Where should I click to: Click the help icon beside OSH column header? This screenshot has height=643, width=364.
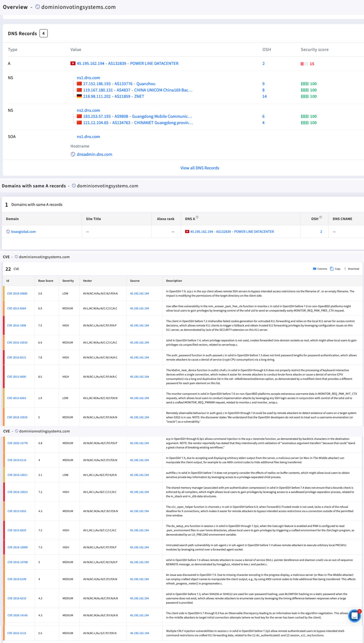(x=321, y=217)
